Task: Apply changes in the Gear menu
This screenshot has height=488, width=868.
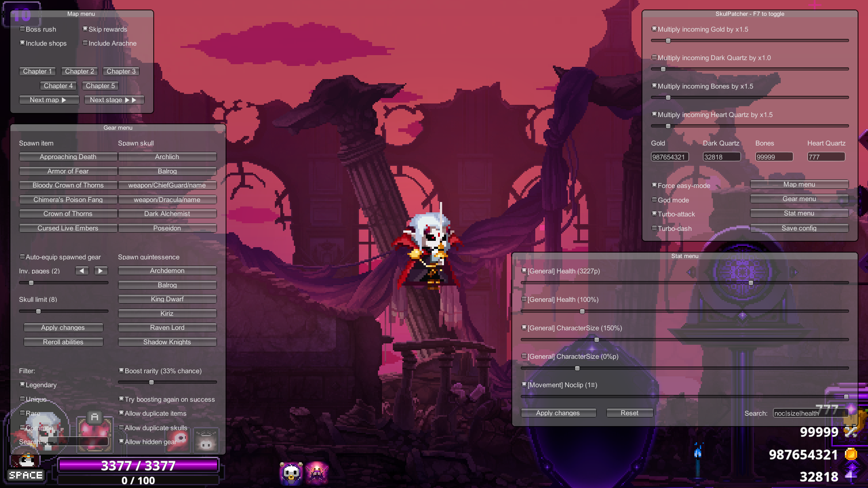Action: coord(63,328)
